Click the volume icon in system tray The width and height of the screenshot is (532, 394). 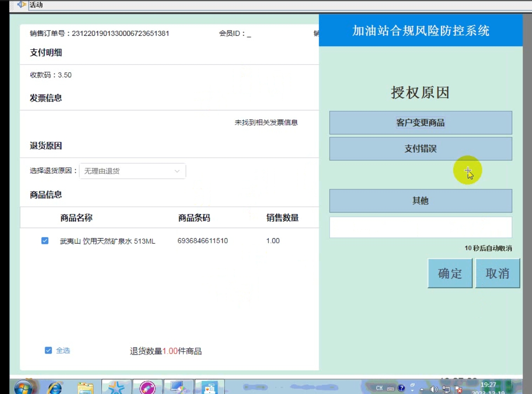[434, 389]
